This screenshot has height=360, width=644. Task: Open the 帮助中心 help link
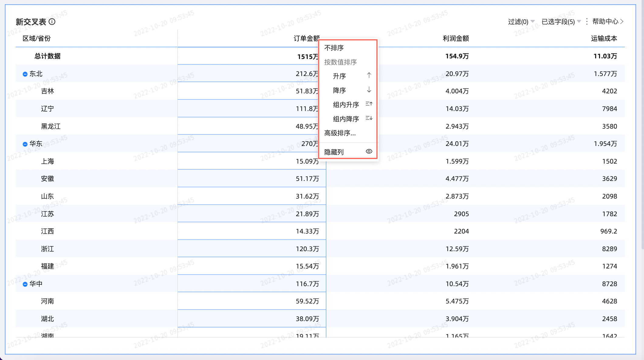pyautogui.click(x=608, y=22)
